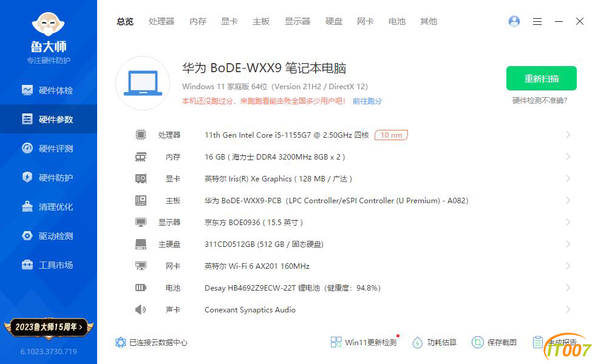
Task: Open 驱动检测 in the sidebar
Action: [49, 236]
